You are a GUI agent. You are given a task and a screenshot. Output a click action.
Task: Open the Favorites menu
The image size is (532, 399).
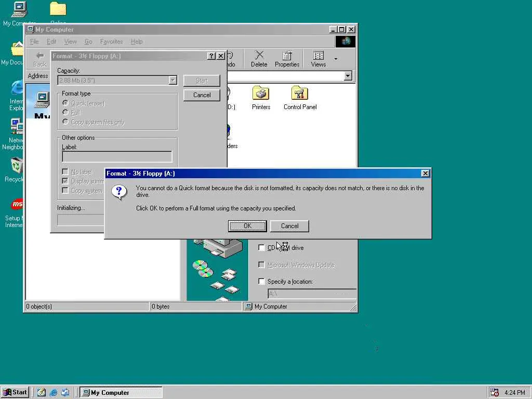[111, 42]
